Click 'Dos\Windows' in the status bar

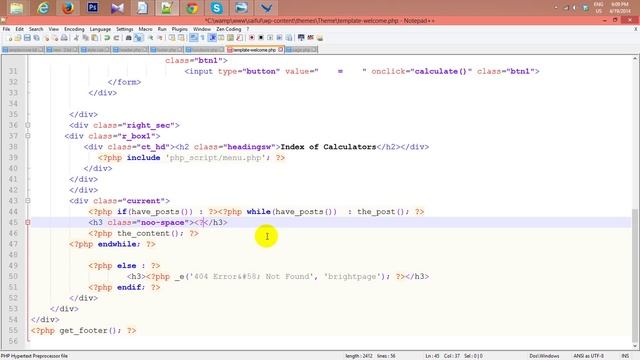pyautogui.click(x=544, y=356)
